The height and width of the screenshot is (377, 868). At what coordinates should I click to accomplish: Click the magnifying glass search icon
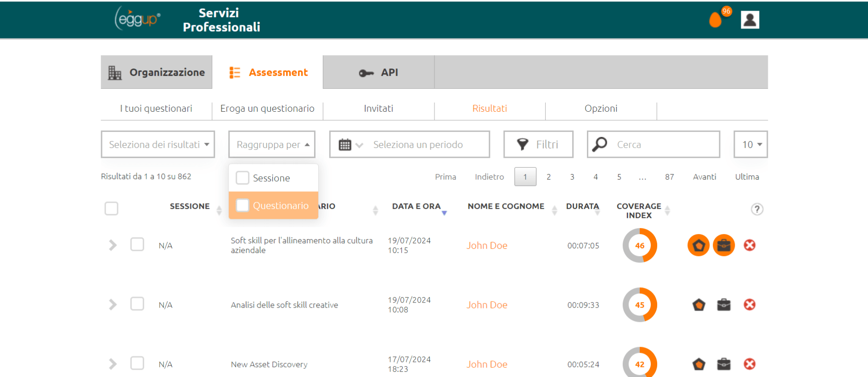point(600,144)
